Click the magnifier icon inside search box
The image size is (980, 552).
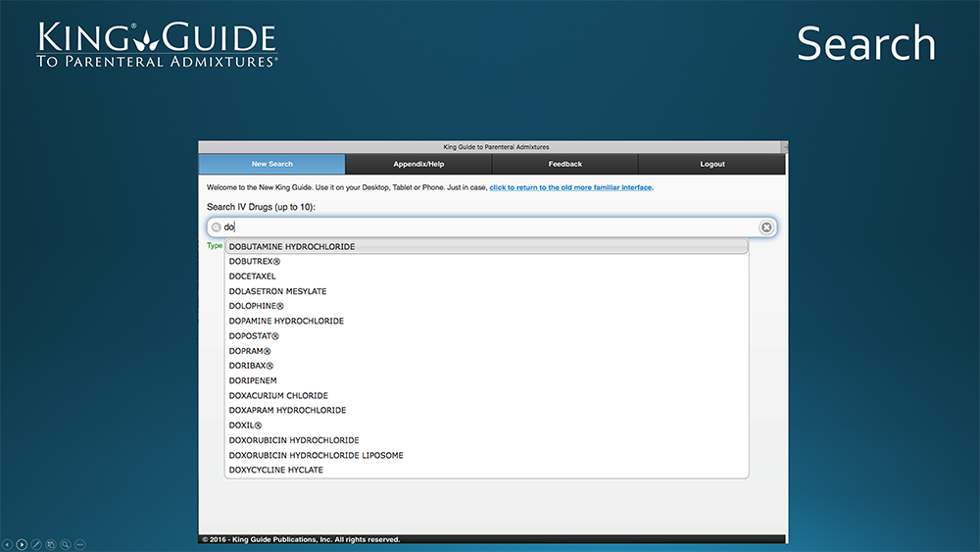coord(217,226)
